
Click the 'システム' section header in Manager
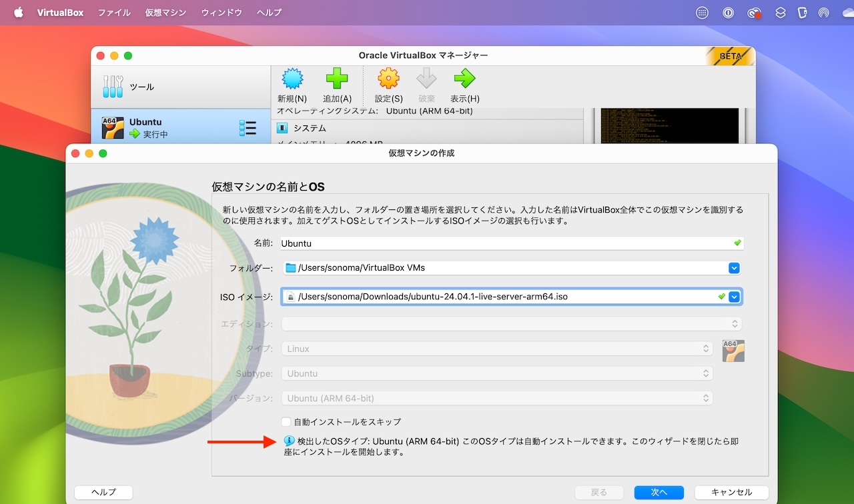(310, 128)
